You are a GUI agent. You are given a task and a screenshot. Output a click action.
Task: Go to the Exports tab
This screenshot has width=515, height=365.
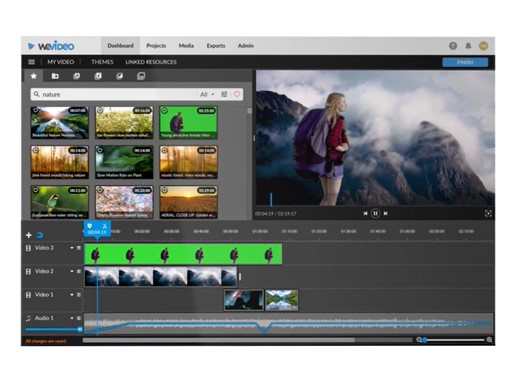coord(216,46)
